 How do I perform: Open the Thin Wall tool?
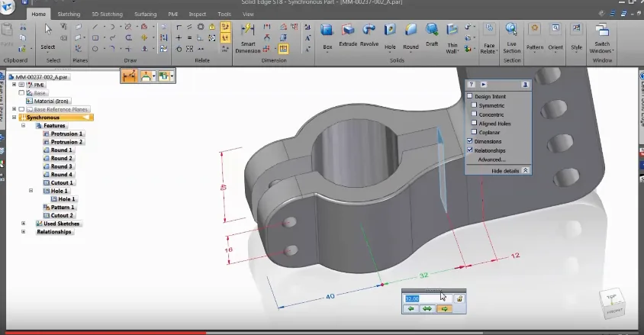click(452, 39)
